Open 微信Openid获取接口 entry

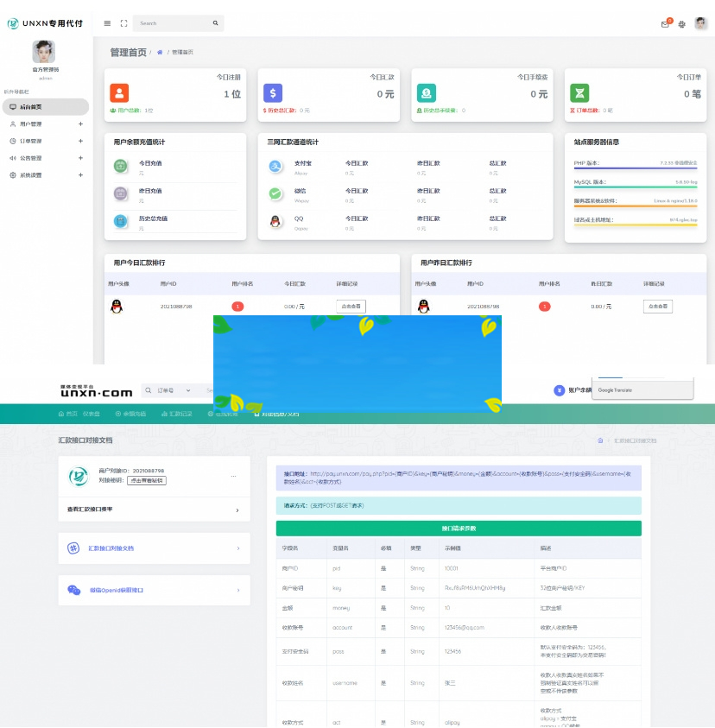tap(153, 591)
